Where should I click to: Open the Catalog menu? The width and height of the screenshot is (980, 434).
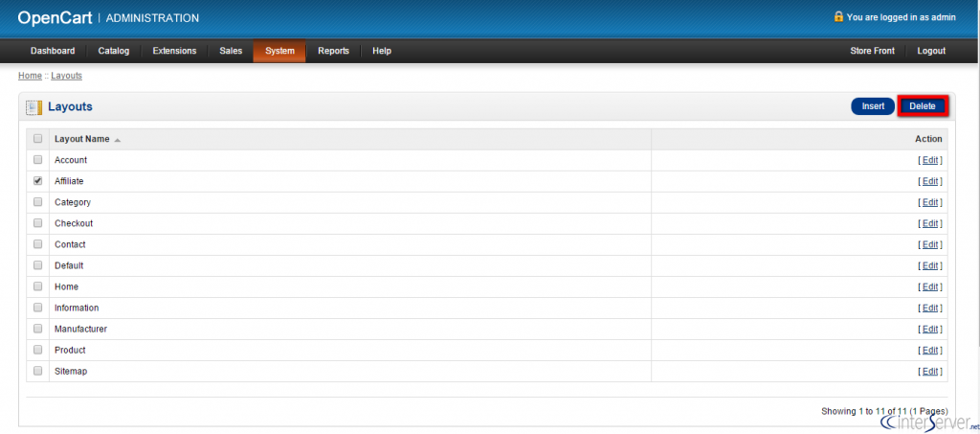(x=114, y=52)
